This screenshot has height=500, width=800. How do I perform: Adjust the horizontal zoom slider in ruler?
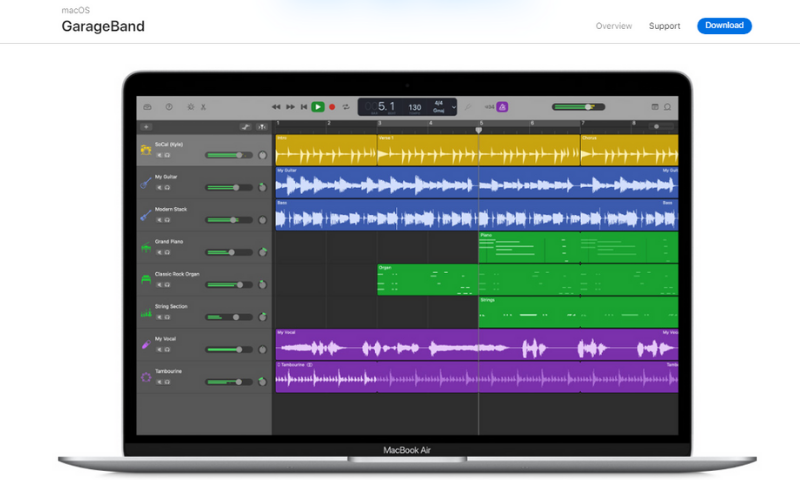[x=661, y=127]
